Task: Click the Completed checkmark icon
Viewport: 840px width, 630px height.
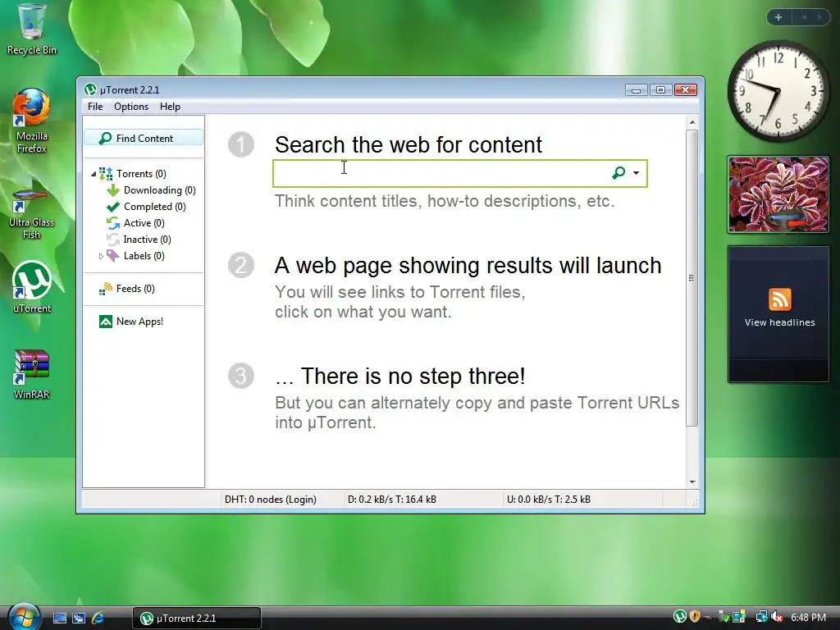Action: click(113, 207)
